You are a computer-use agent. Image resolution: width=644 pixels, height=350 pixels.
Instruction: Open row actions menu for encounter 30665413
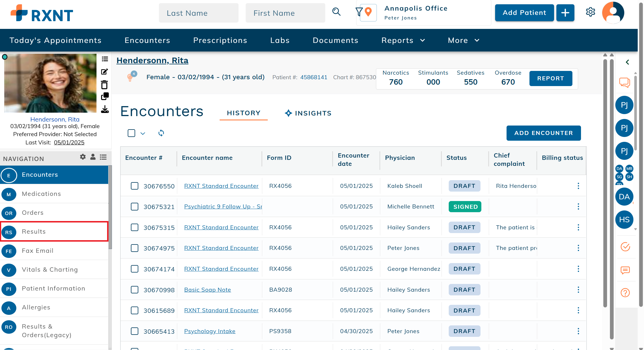coord(578,331)
